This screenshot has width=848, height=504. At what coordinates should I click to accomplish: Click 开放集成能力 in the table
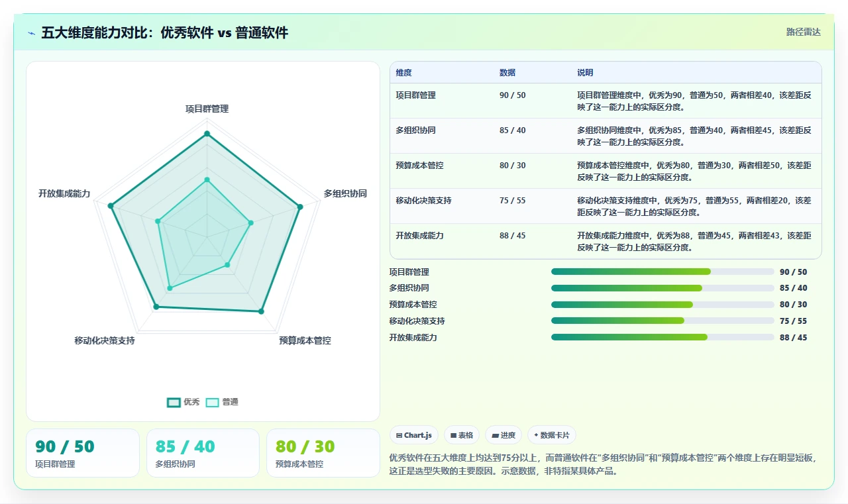pos(420,236)
